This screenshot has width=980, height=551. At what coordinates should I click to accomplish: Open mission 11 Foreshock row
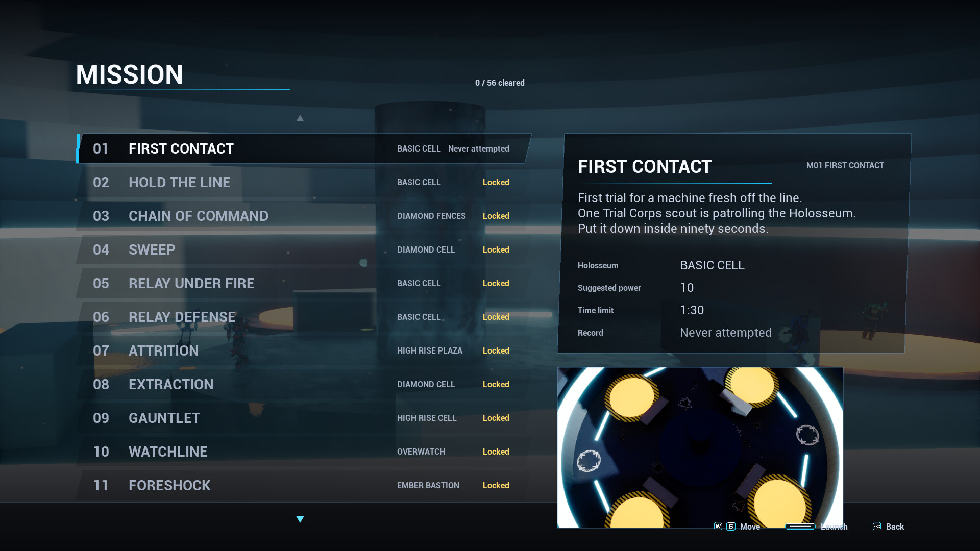click(304, 485)
